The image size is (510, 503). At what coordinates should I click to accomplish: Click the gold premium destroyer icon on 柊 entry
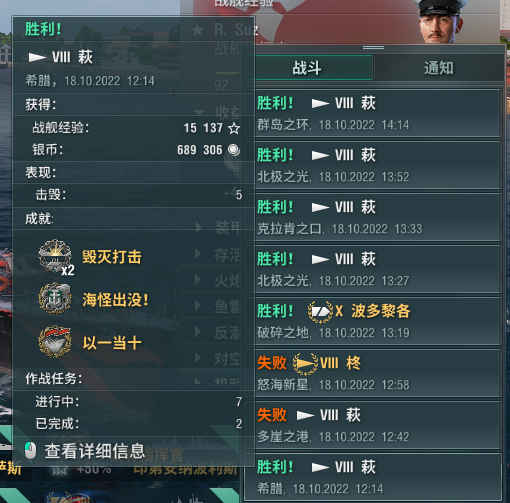click(x=305, y=364)
